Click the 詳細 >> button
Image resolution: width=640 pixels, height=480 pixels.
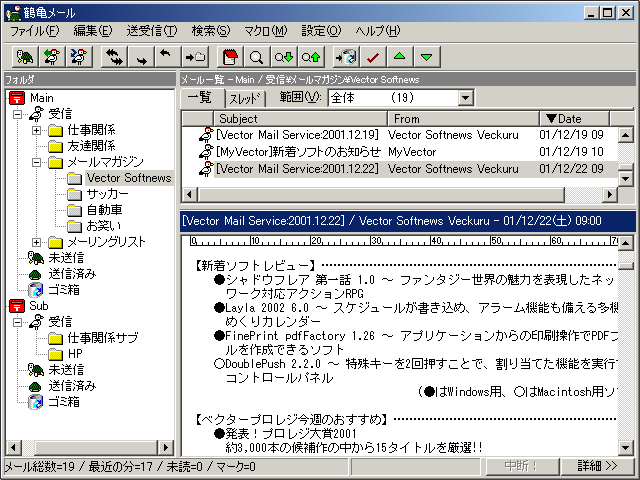tap(598, 466)
